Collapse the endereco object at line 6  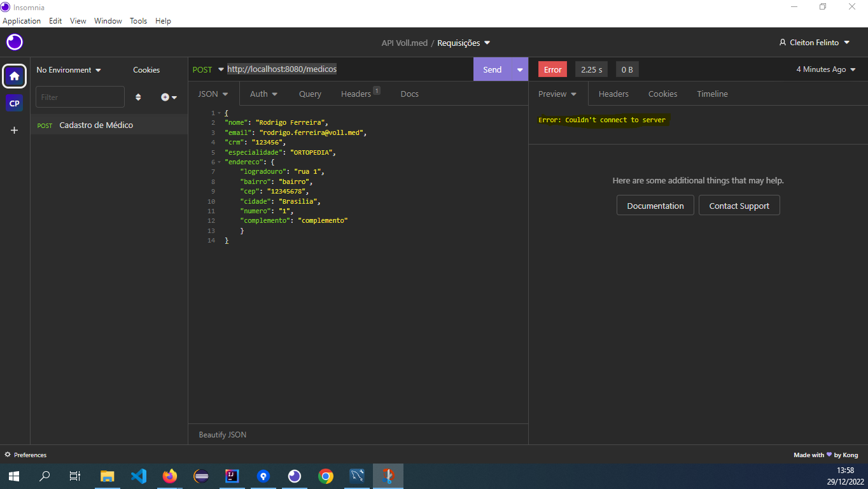pyautogui.click(x=219, y=162)
